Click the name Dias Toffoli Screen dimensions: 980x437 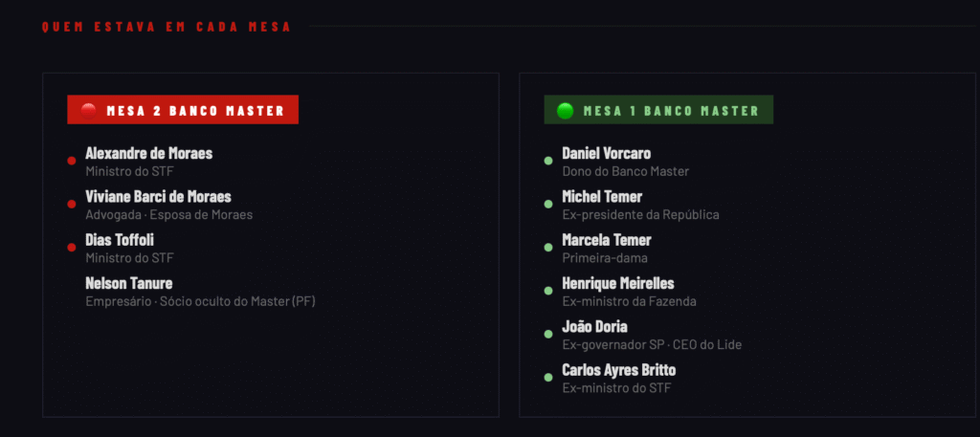pyautogui.click(x=120, y=240)
